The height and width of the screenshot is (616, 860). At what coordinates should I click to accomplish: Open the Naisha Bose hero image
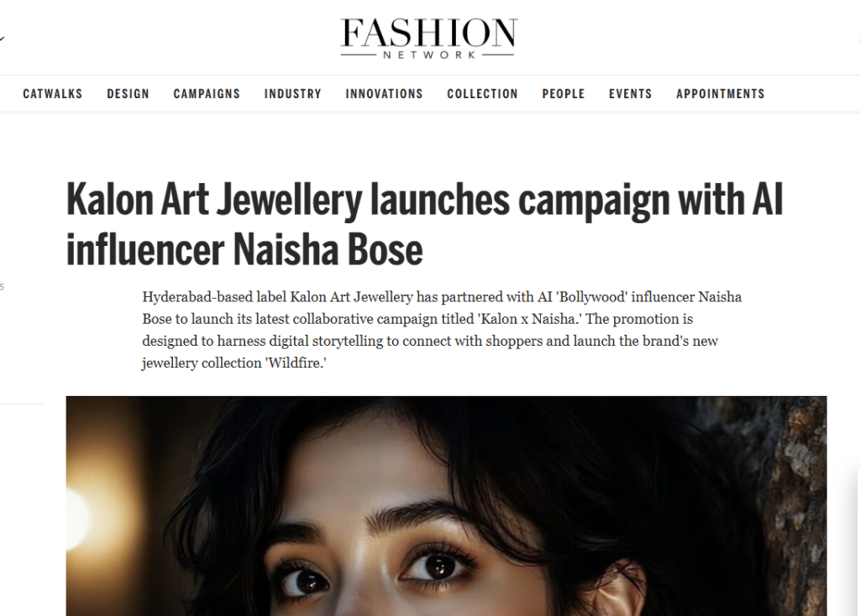pos(446,506)
